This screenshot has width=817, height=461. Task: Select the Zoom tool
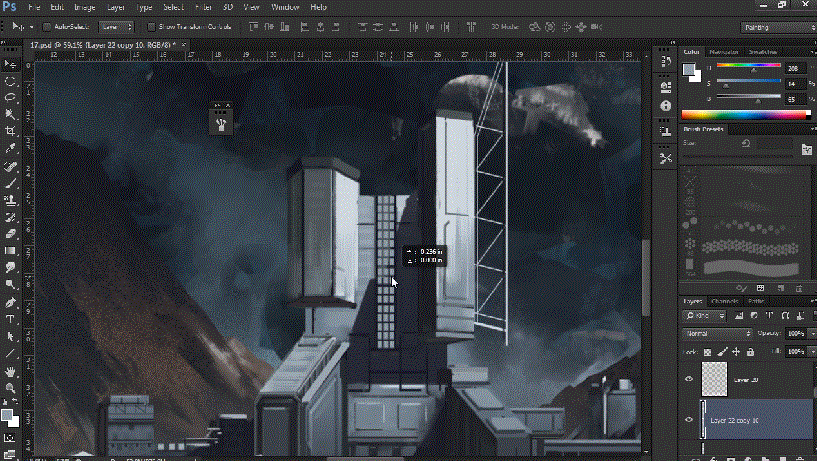click(x=10, y=388)
